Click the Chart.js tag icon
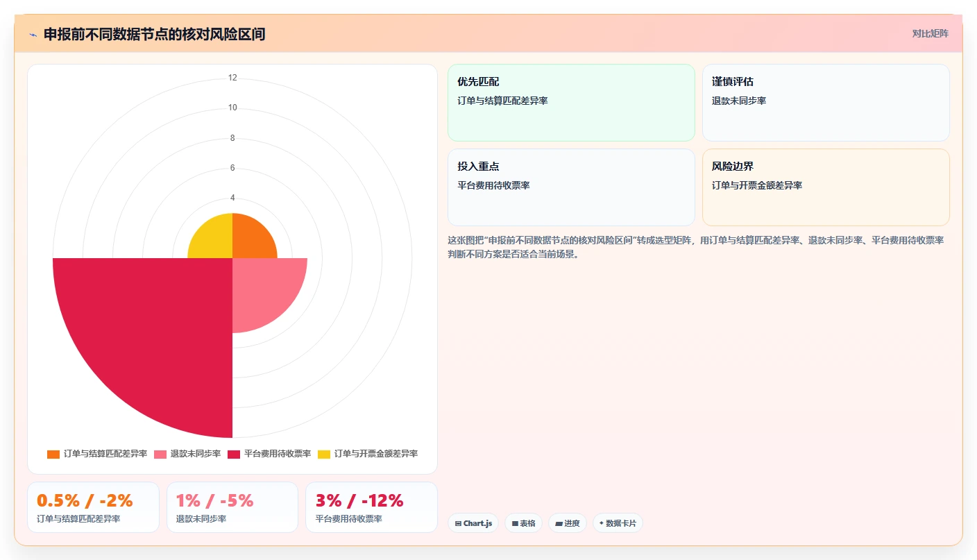Screen dimensions: 977x560 tap(458, 523)
